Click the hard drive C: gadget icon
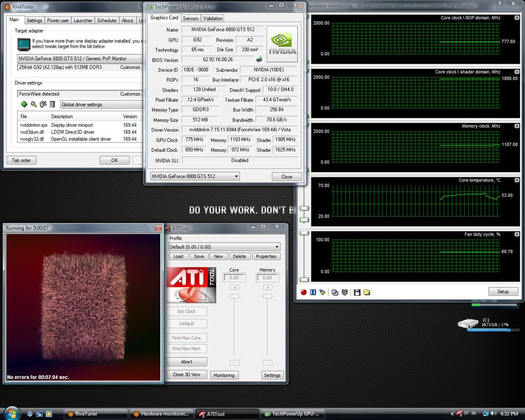Screen dimensions: 525x420 [468, 324]
